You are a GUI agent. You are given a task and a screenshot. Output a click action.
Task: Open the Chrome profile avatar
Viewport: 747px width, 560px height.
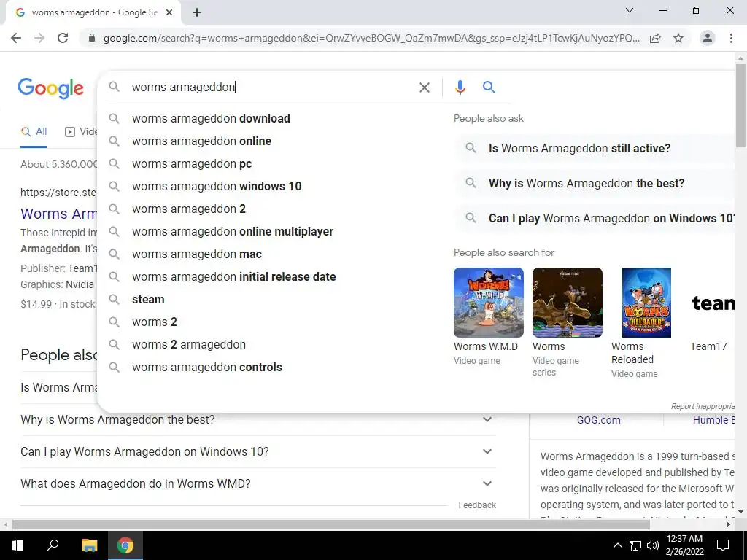[708, 38]
